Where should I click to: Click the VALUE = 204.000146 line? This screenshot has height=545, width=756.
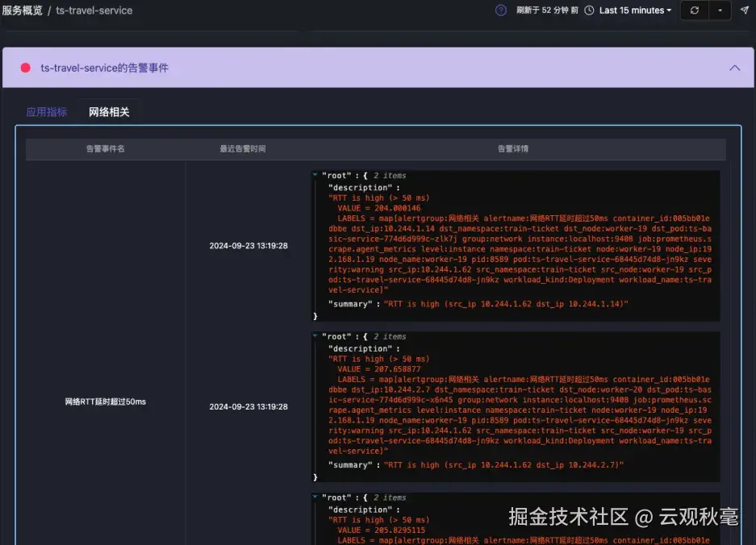(379, 208)
